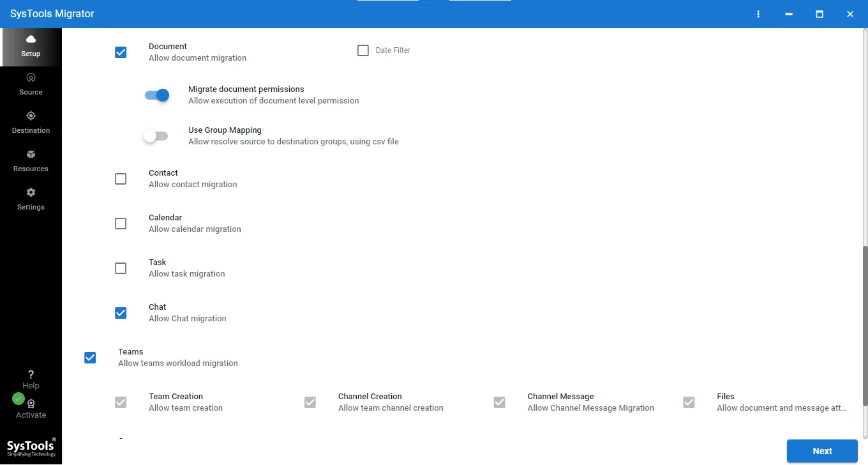Click 'Allow contact migration' text
The width and height of the screenshot is (868, 465).
[x=193, y=185]
